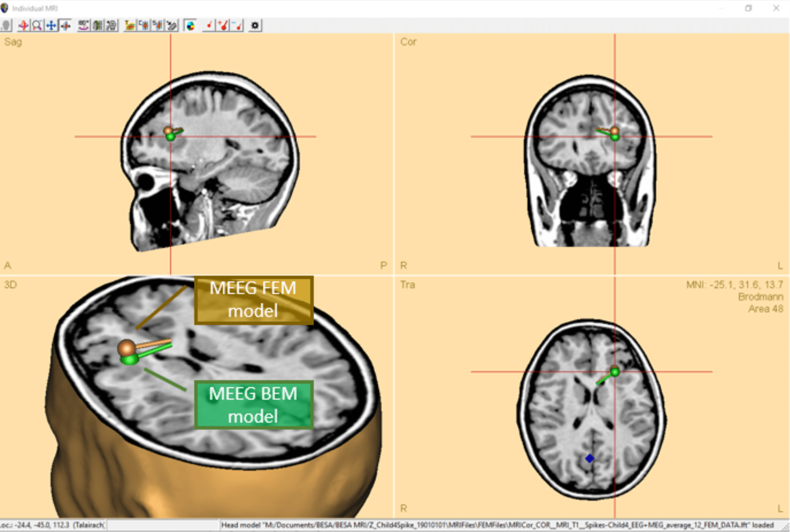Click the single red dipole icon
This screenshot has height=532, width=790.
[x=209, y=26]
